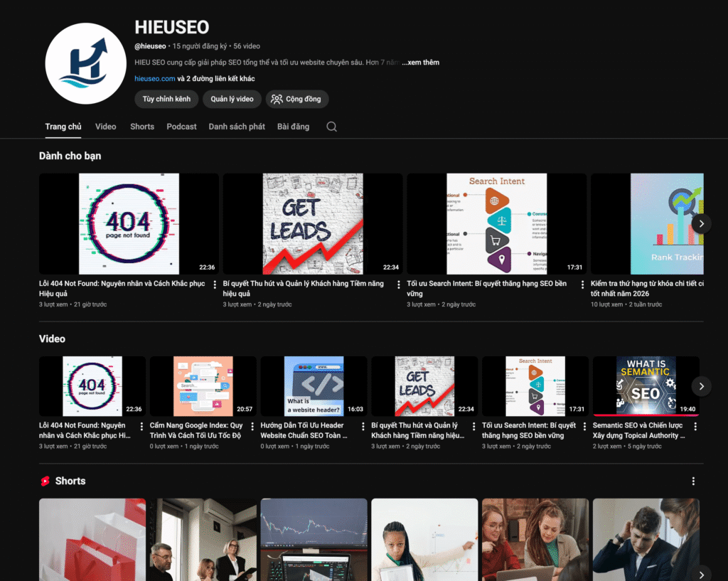Image resolution: width=728 pixels, height=581 pixels.
Task: Open options for 'Cẩm Nang Google Index' video
Action: [x=252, y=427]
